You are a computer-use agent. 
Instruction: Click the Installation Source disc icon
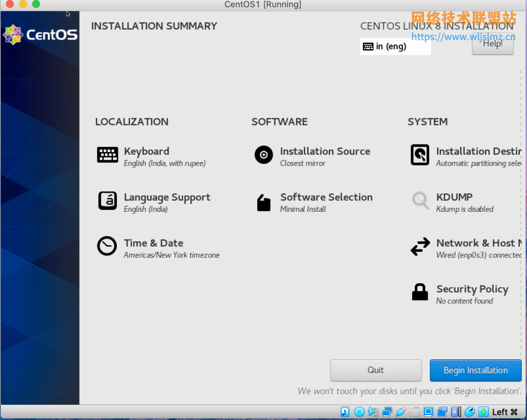(263, 155)
